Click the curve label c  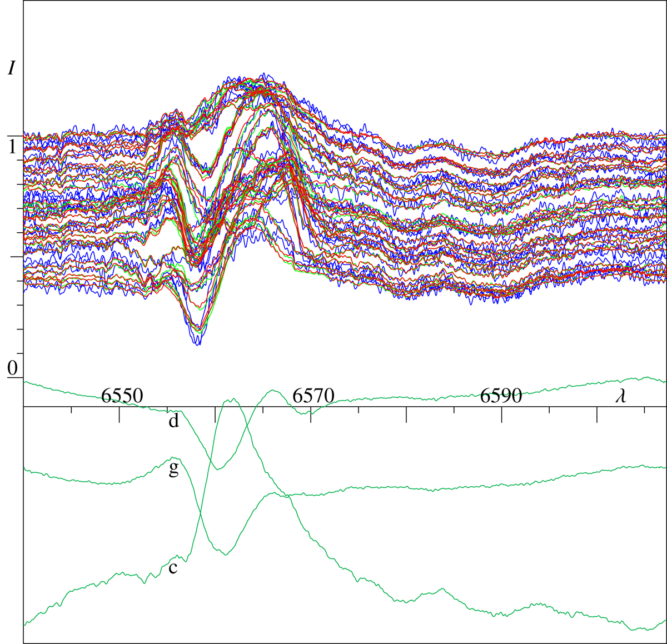point(173,568)
